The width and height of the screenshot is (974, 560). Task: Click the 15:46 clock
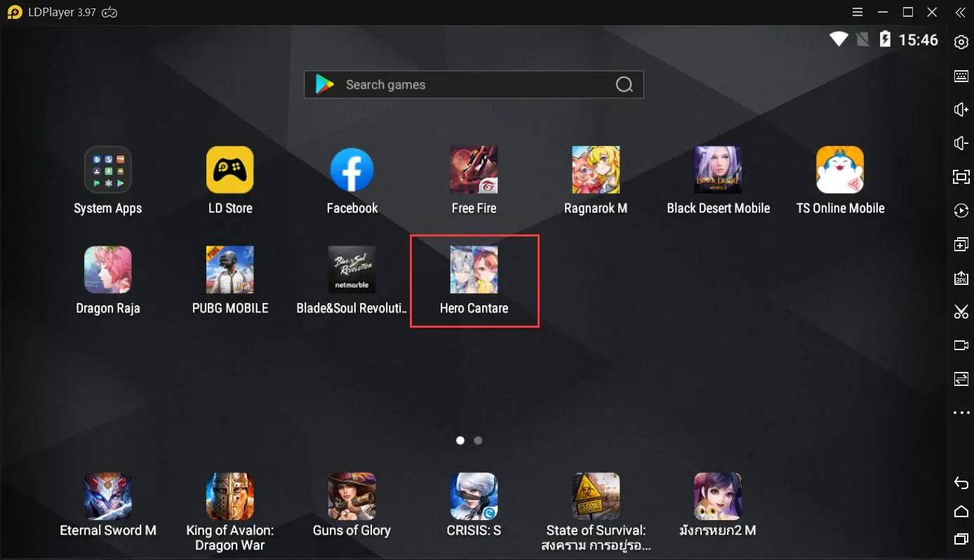coord(918,40)
